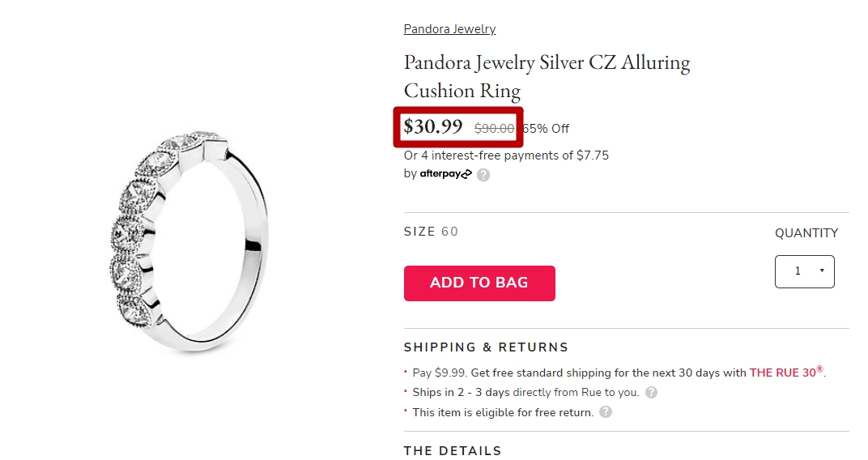Click the product title heading
This screenshot has width=868, height=460.
coord(547,76)
